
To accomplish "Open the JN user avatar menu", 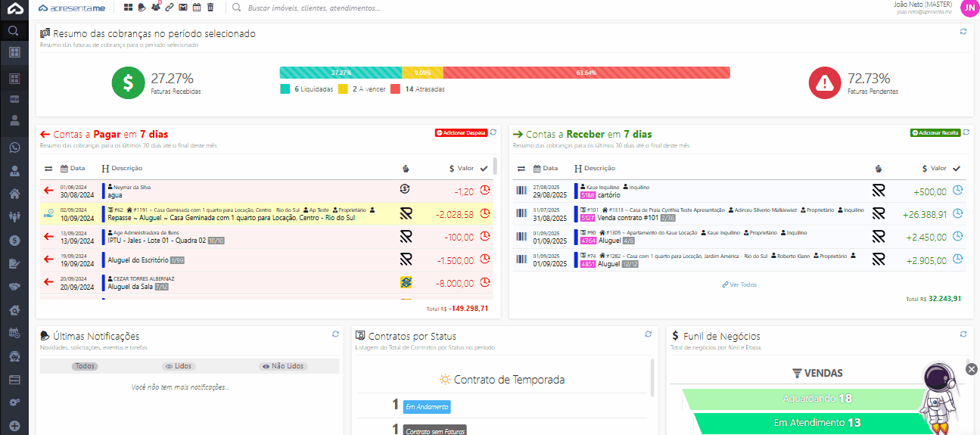I will 968,8.
